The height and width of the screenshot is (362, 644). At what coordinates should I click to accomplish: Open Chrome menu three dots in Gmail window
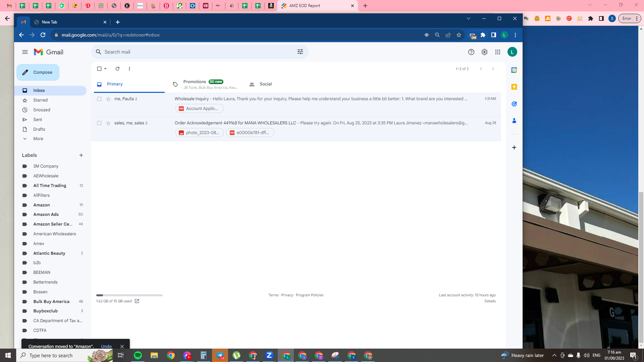pyautogui.click(x=516, y=35)
